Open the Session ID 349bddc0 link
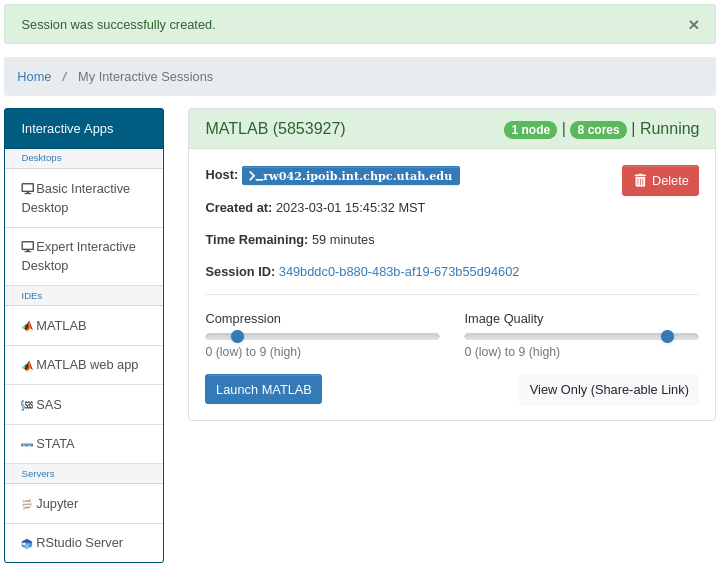Viewport: 727px width, 570px height. click(399, 272)
